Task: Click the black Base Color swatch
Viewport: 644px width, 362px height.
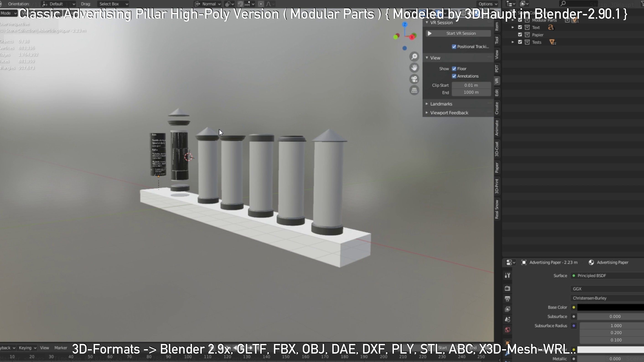Action: [610, 307]
